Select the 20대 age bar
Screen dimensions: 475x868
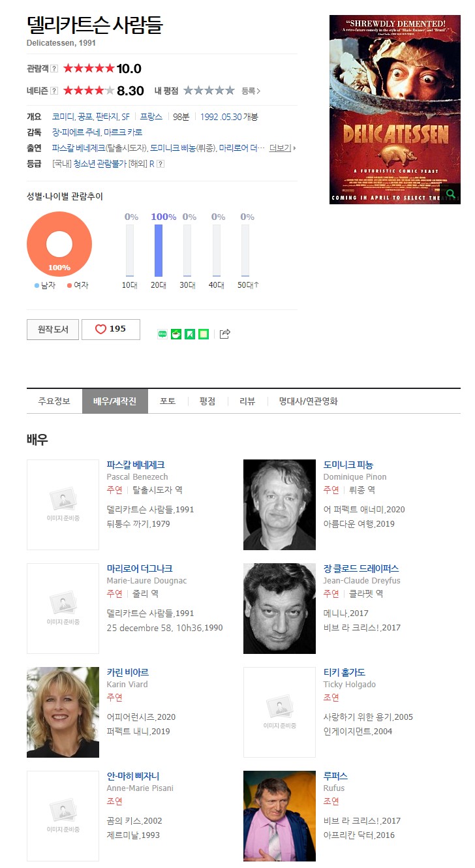[159, 251]
